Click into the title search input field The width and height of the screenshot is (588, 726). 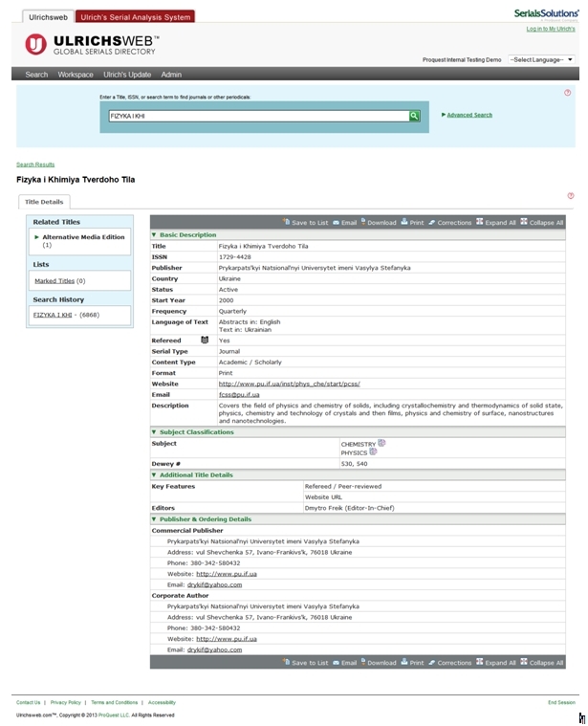(258, 116)
